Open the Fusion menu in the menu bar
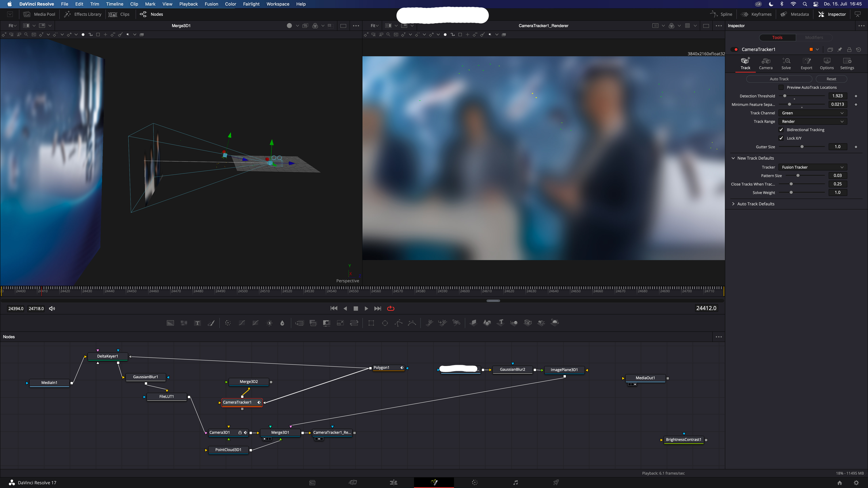 click(x=211, y=4)
